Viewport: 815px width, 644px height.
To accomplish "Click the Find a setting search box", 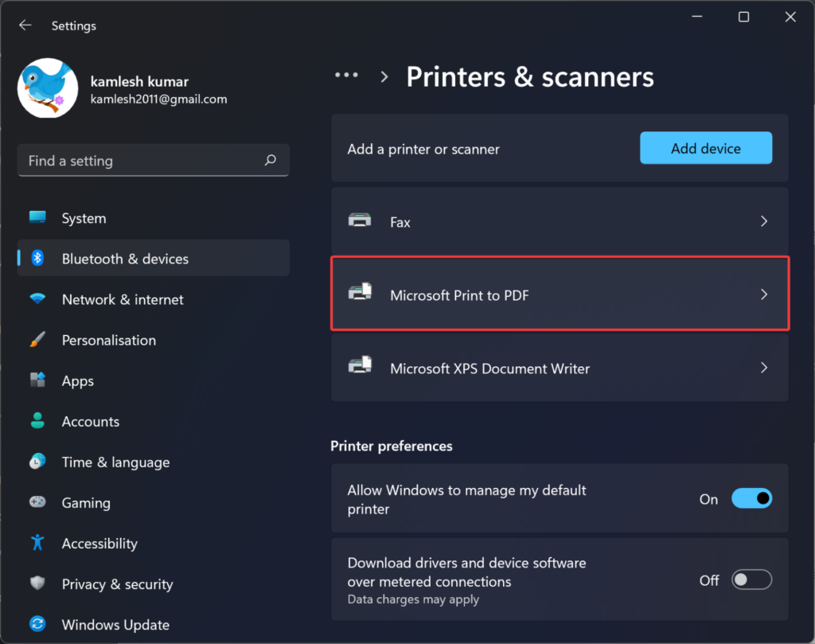I will coord(154,160).
